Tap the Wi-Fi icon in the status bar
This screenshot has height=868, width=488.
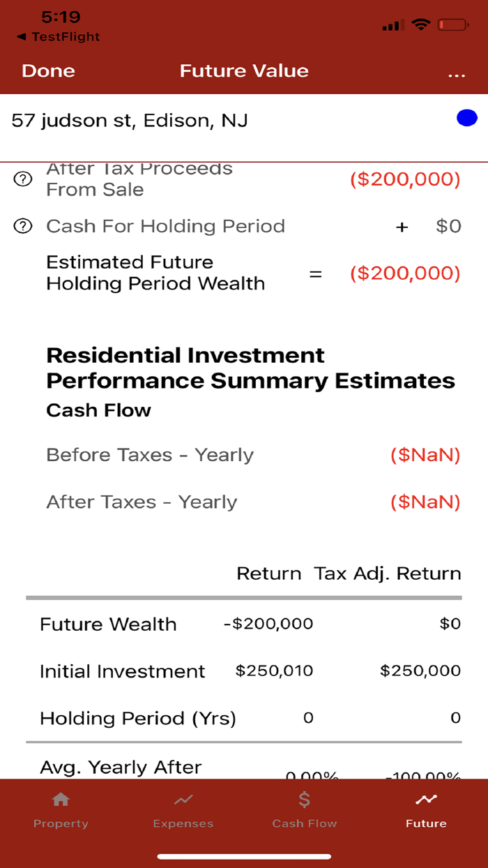[420, 24]
